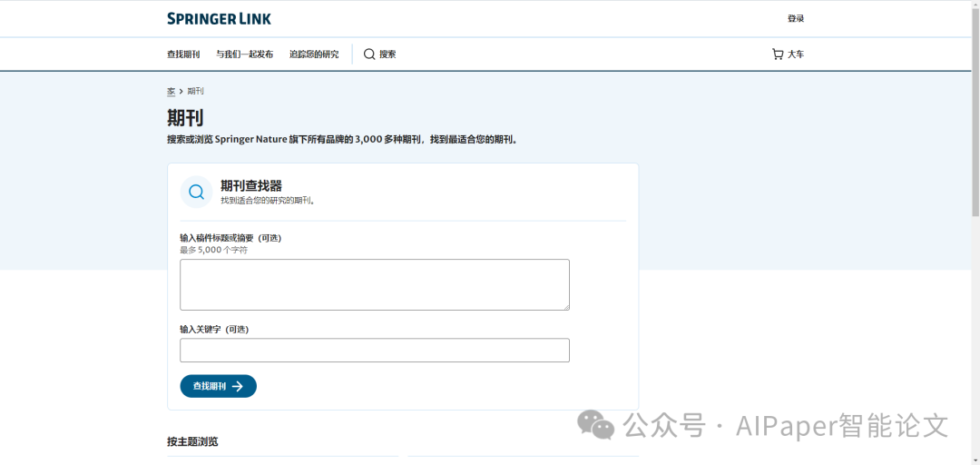Open the 大车 cart link
The image size is (980, 465).
[x=796, y=54]
